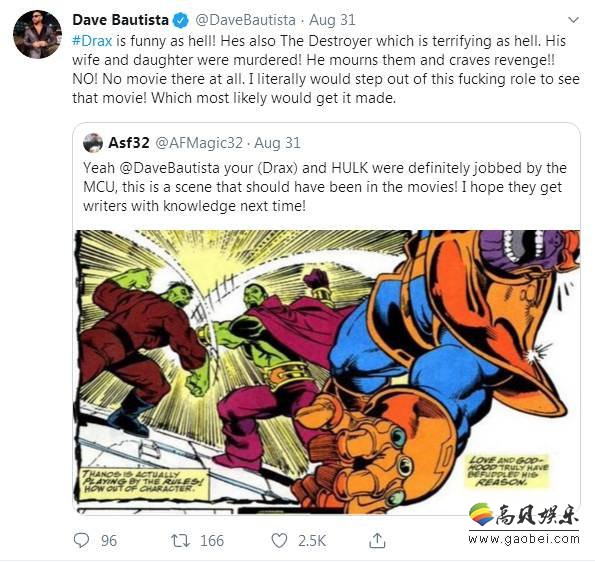
Task: Open Dave Bautista's profile picture
Action: (x=37, y=34)
